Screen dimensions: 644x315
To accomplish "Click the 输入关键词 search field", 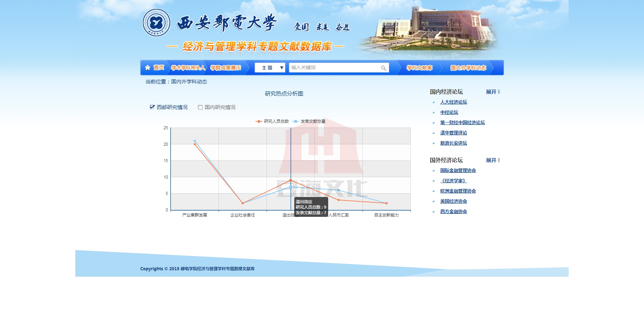I will (x=334, y=68).
